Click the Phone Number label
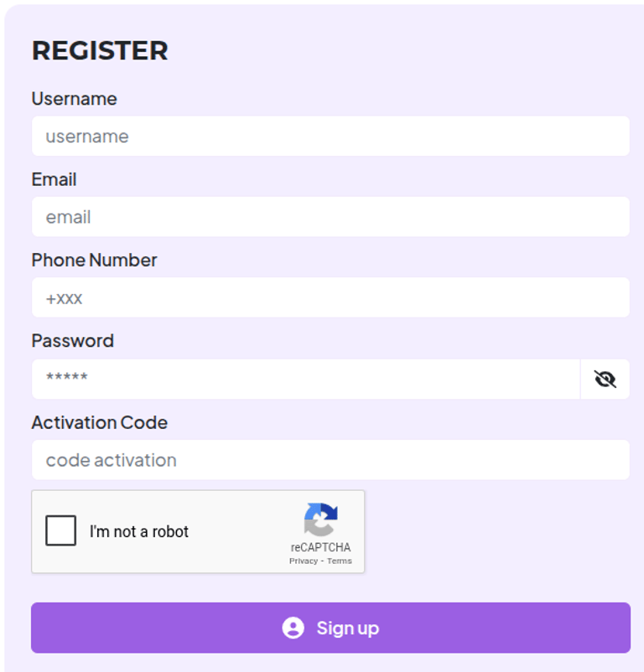 [94, 261]
